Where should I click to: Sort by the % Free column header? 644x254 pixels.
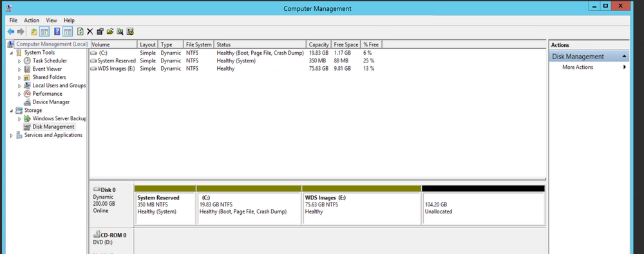pyautogui.click(x=372, y=44)
